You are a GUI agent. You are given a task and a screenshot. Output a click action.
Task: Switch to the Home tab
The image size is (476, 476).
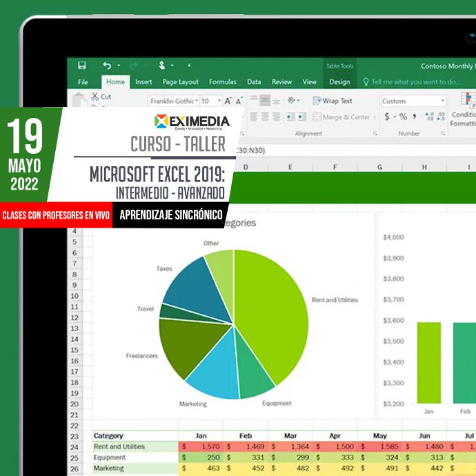click(116, 82)
